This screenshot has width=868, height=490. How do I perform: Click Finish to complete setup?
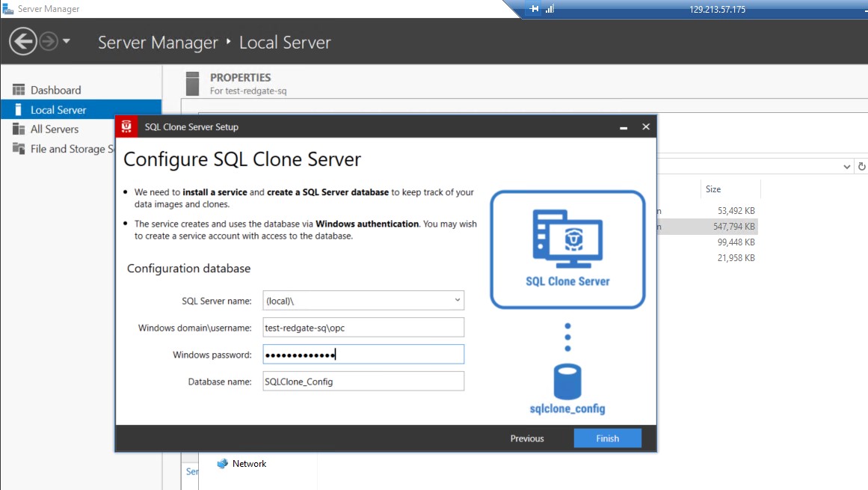607,438
